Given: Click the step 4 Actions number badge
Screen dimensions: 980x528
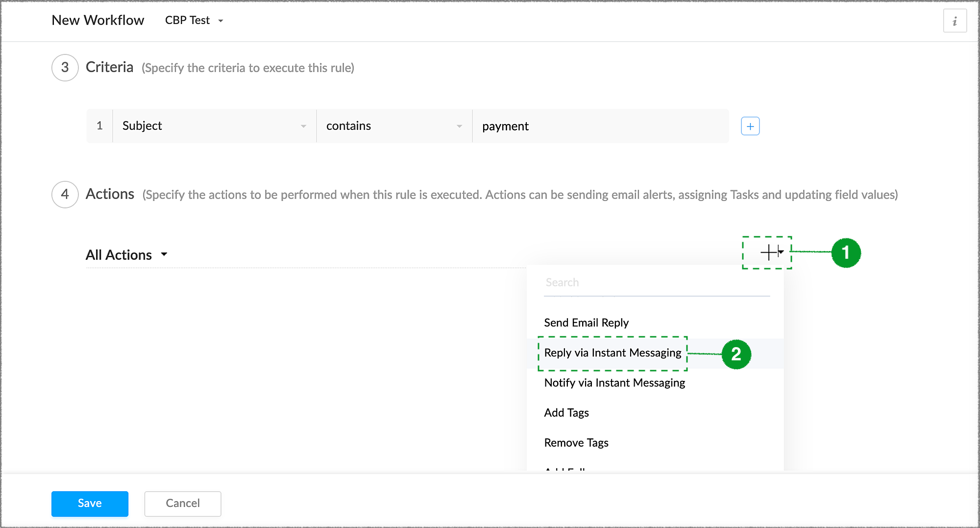Looking at the screenshot, I should coord(65,195).
